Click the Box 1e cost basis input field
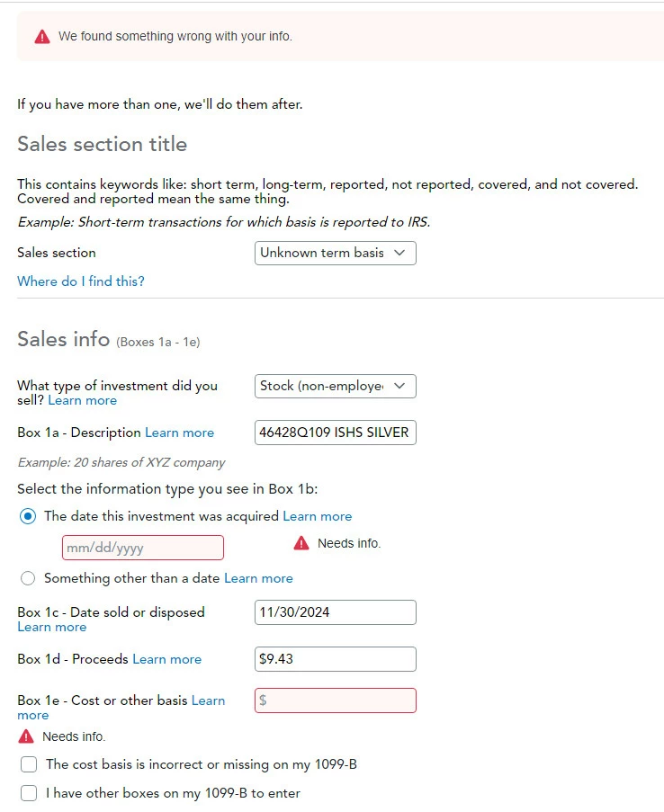This screenshot has width=664, height=812. click(x=336, y=700)
